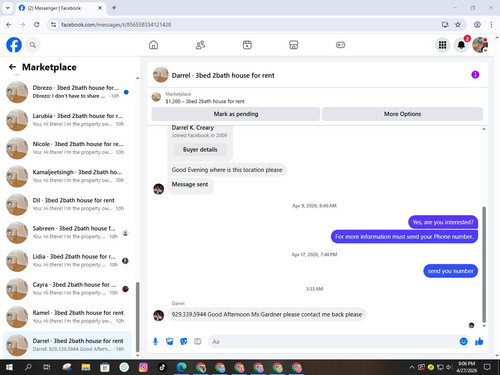Click the browser address bar

[x=247, y=25]
